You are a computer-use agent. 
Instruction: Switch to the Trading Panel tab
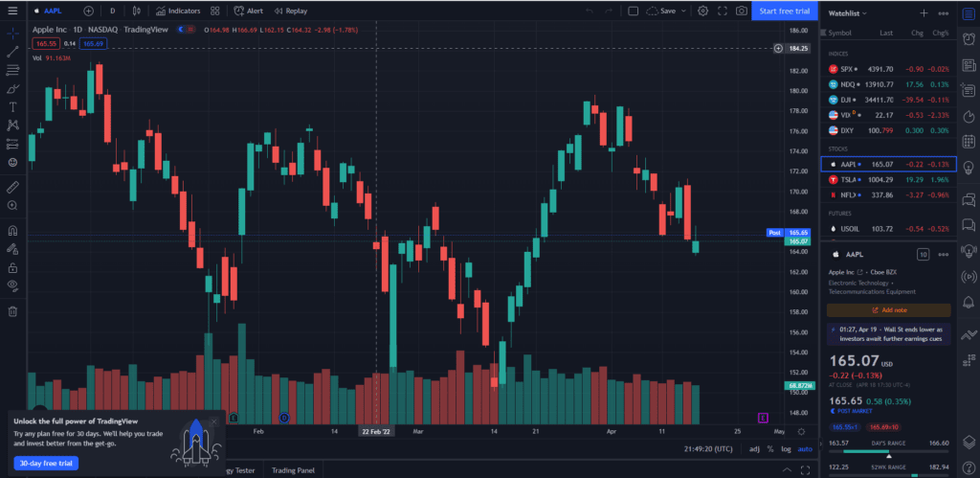pyautogui.click(x=293, y=470)
